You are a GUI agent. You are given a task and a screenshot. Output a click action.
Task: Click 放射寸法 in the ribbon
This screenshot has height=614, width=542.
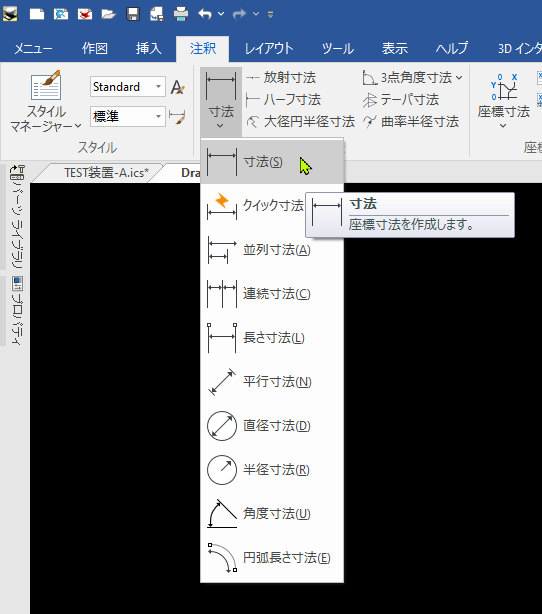281,78
